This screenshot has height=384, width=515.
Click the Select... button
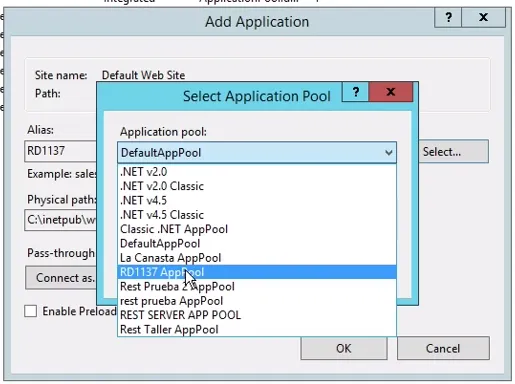[x=454, y=152]
